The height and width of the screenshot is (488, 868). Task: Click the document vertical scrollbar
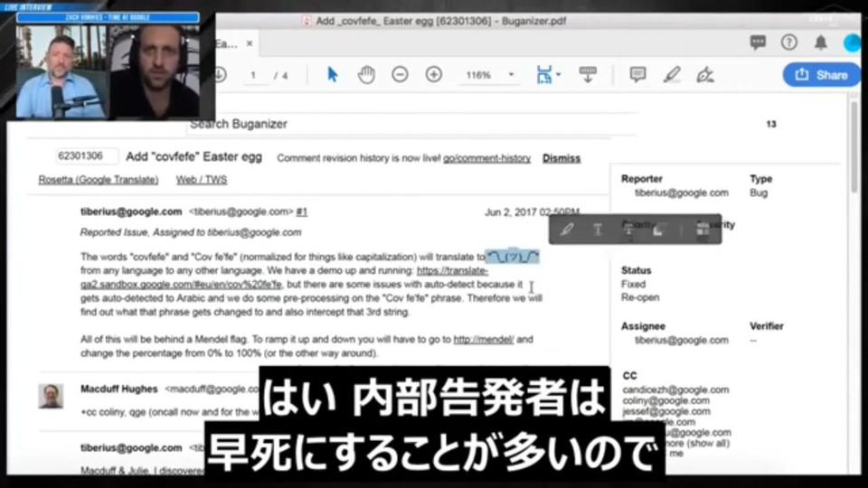(x=854, y=149)
